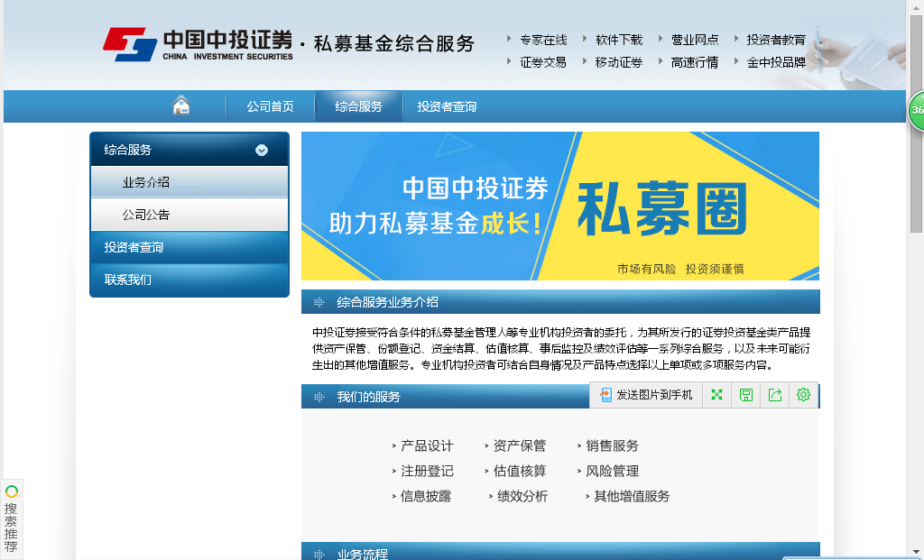This screenshot has height=560, width=924.
Task: Click the China Investment Securities logo
Action: tap(198, 44)
